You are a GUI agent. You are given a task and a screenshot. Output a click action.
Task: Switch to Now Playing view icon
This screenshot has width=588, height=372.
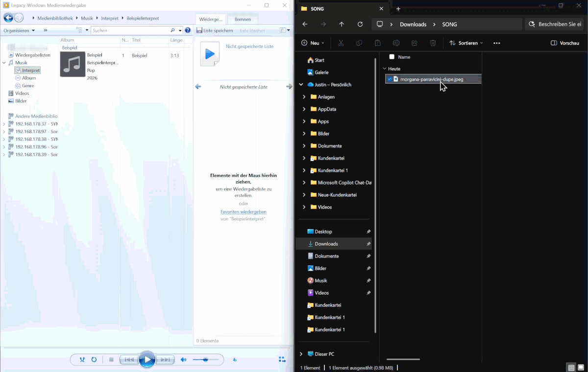(x=282, y=360)
